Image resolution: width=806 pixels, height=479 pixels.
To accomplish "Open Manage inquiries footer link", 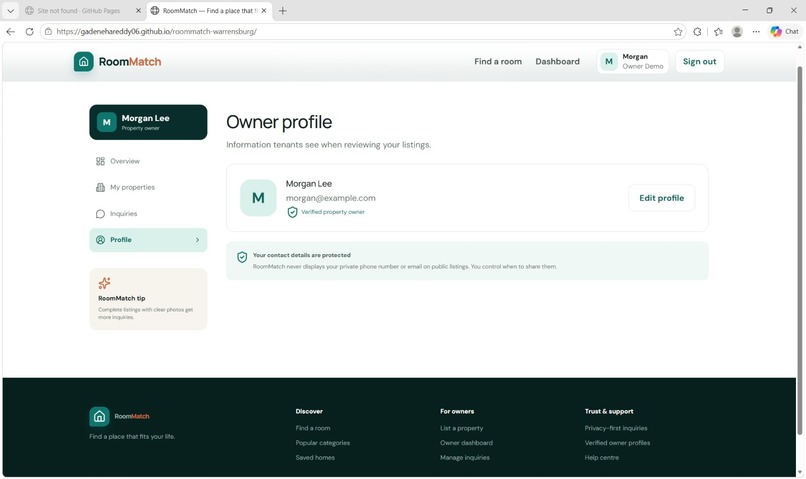I will click(x=464, y=458).
